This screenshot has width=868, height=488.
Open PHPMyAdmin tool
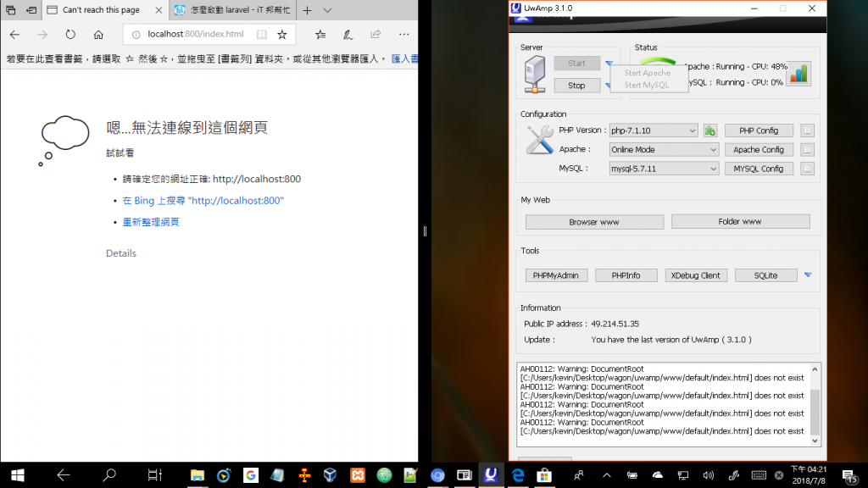[556, 275]
